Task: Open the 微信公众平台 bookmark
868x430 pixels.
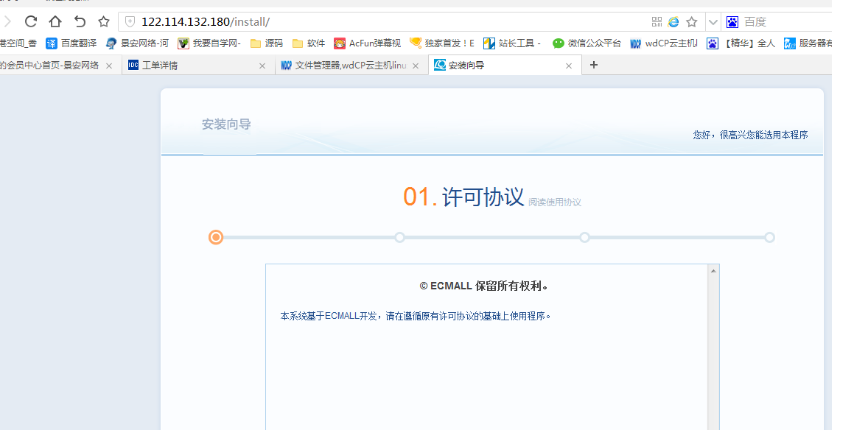Action: (587, 43)
